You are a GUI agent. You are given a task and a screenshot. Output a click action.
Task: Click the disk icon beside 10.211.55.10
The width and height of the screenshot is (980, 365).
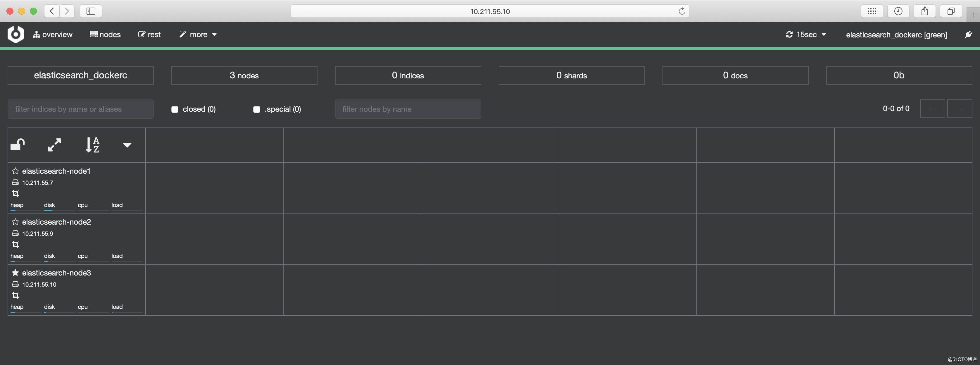coord(15,284)
